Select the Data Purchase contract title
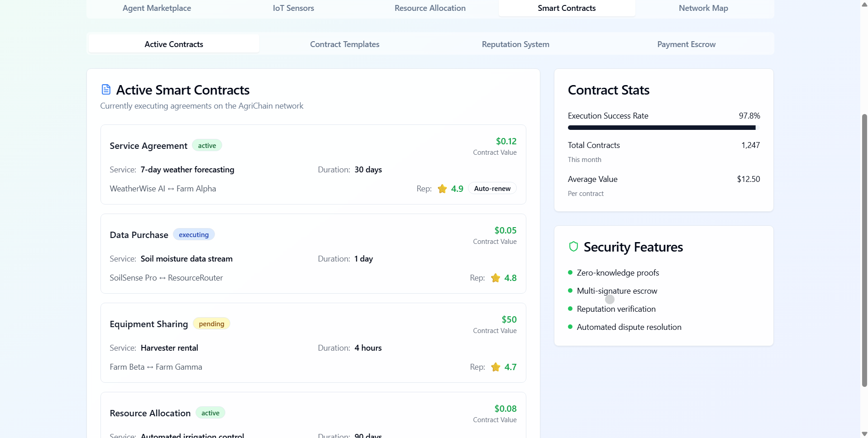The width and height of the screenshot is (868, 438). [x=139, y=235]
